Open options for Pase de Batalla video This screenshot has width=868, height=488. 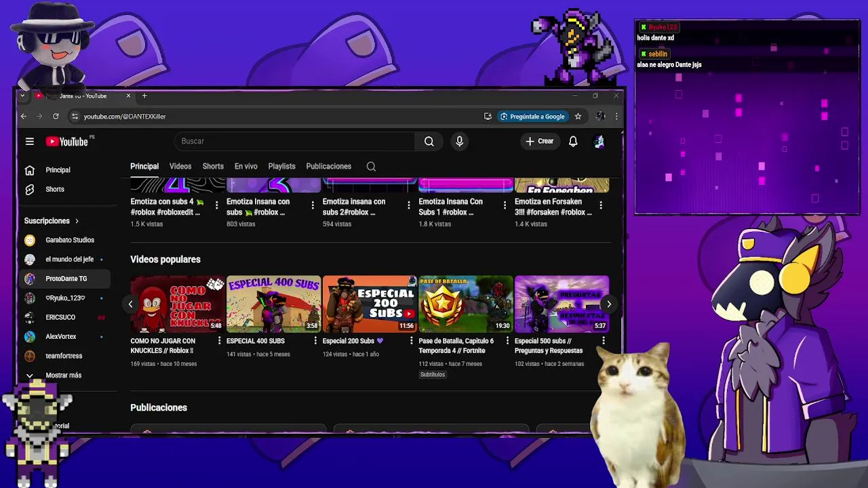(x=507, y=341)
